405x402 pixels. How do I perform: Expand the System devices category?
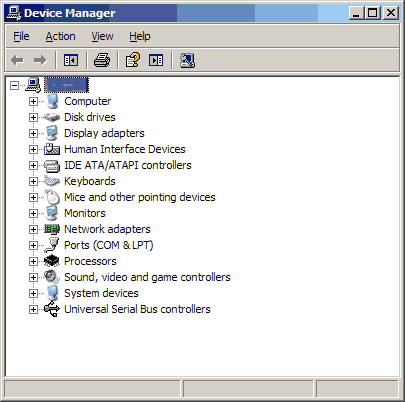click(33, 293)
